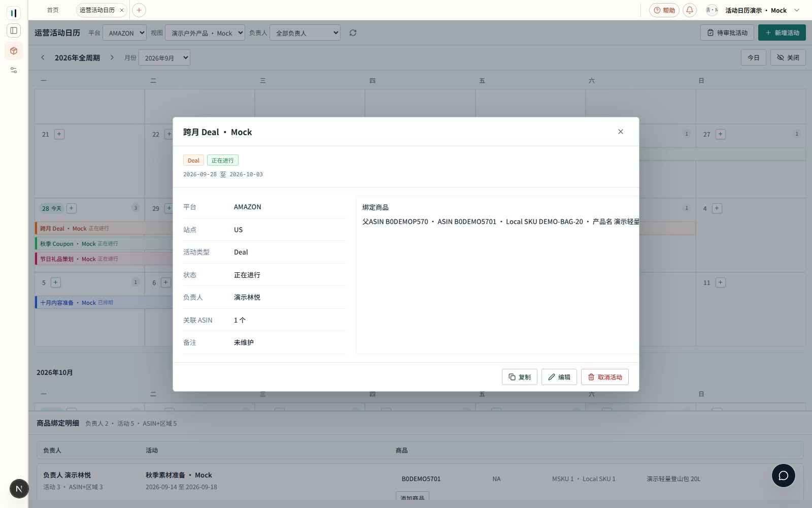812x508 pixels.
Task: Add activity on day 27
Action: pyautogui.click(x=721, y=134)
